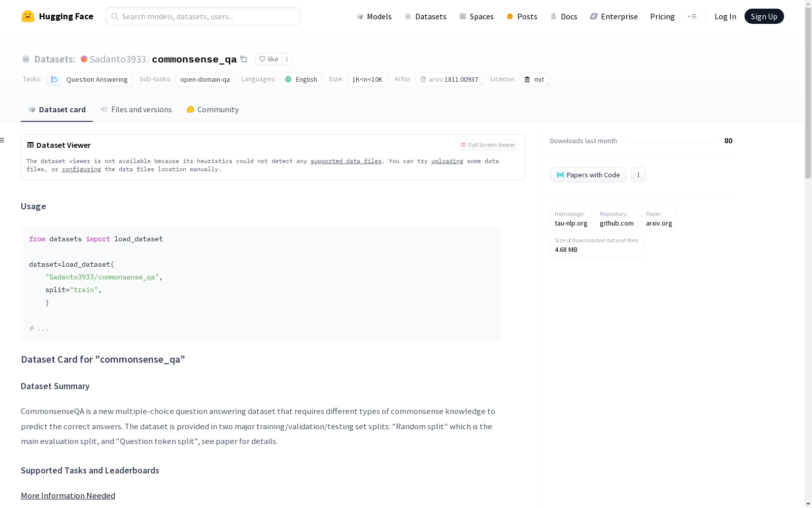This screenshot has width=812, height=508.
Task: Click Log In
Action: (x=725, y=16)
